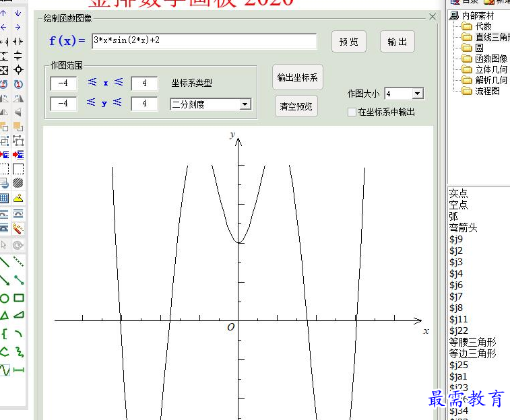The width and height of the screenshot is (510, 420).
Task: Close the 绘制函数图像 panel
Action: (433, 17)
